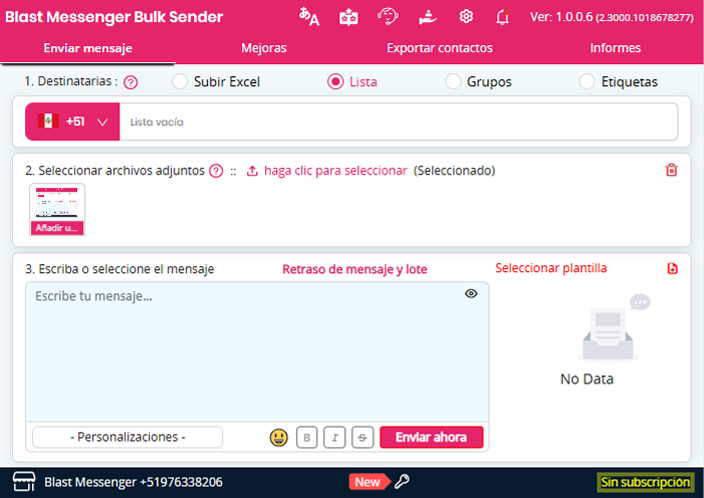
Task: Delete attachments with the trash icon
Action: [x=671, y=170]
